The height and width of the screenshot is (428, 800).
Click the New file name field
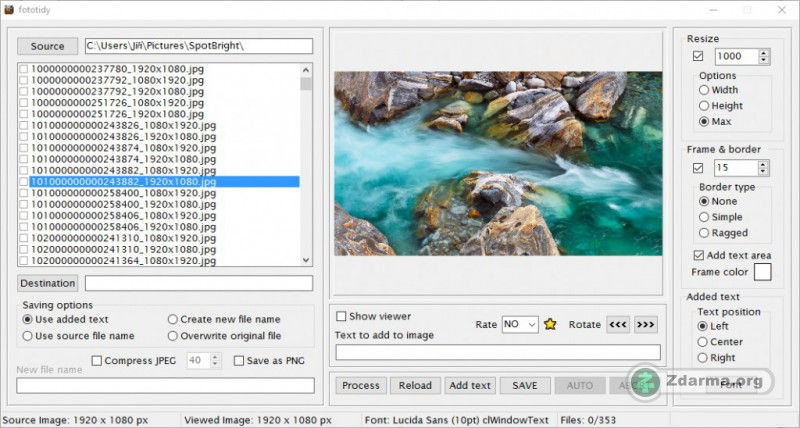click(165, 386)
